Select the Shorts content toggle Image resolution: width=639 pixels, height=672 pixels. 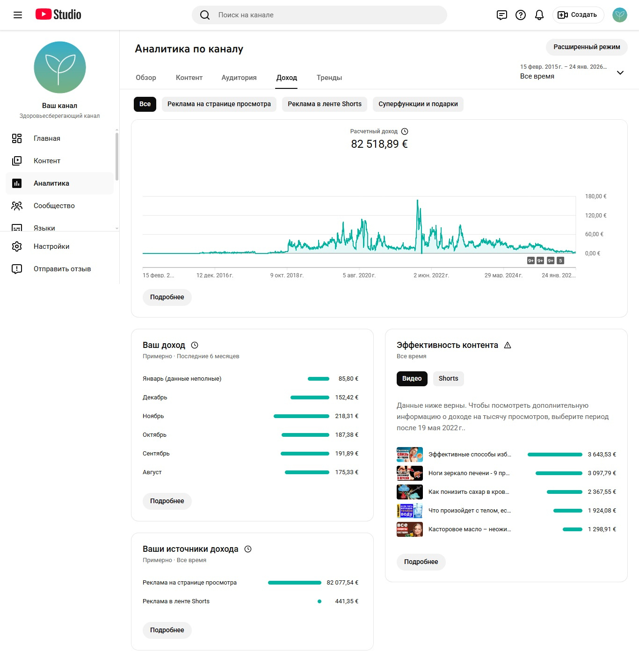tap(449, 379)
